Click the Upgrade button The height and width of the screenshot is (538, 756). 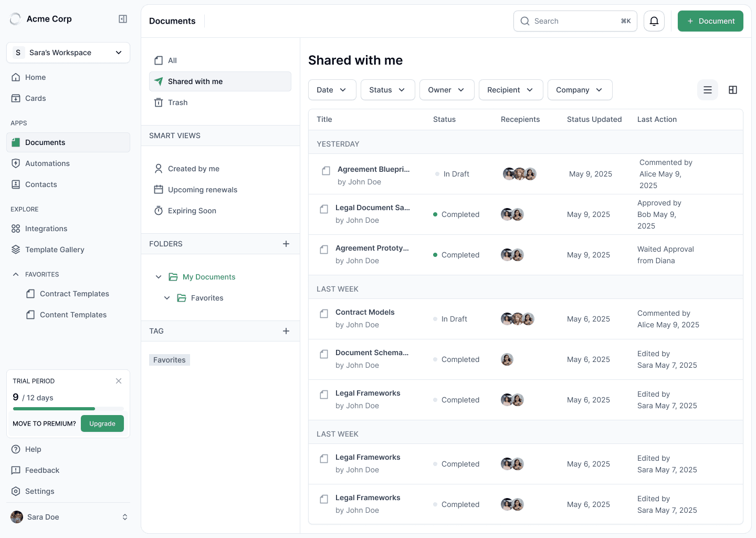pyautogui.click(x=102, y=423)
